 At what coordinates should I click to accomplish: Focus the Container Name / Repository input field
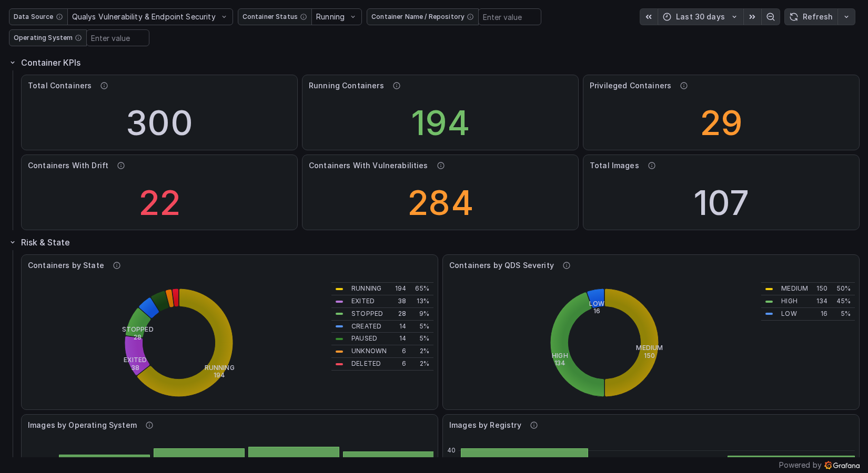tap(509, 17)
